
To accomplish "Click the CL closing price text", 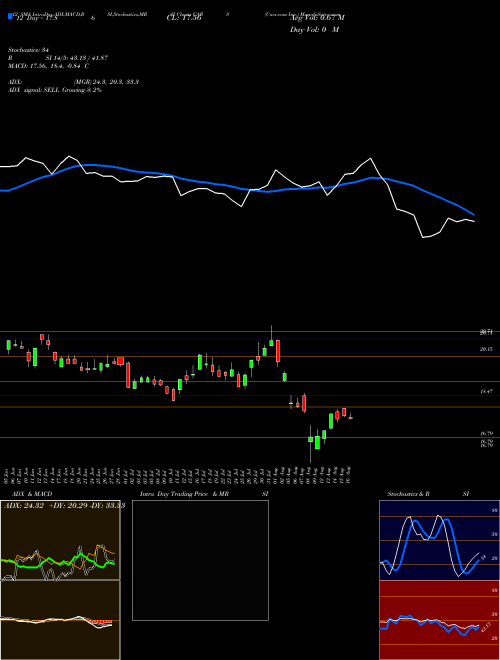I will 184,18.
